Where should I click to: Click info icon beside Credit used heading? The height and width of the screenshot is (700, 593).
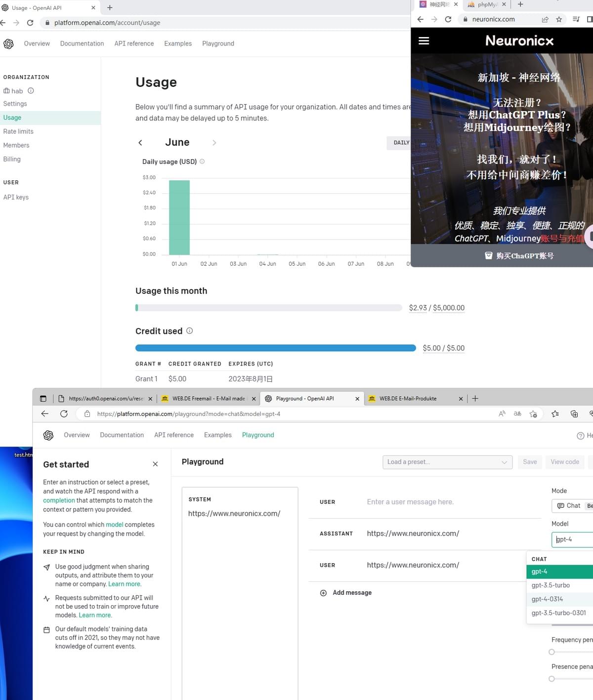(x=189, y=330)
